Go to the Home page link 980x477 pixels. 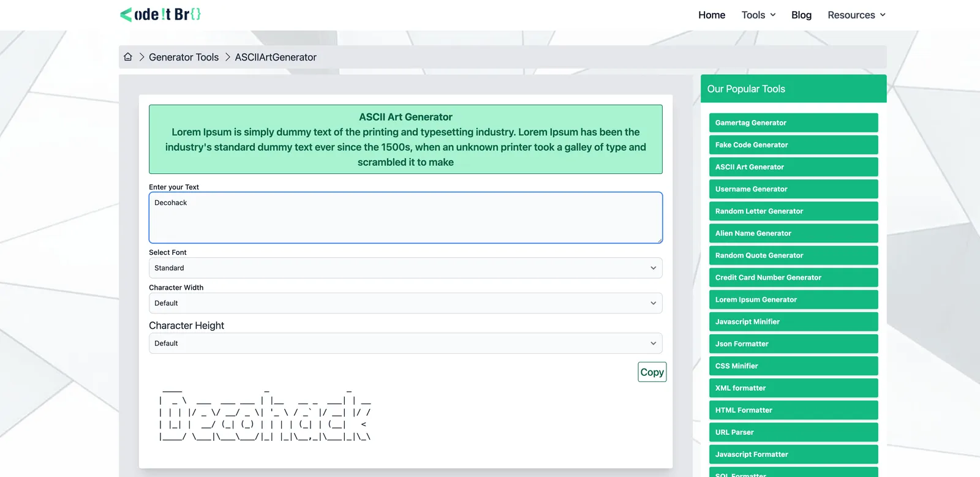click(712, 15)
